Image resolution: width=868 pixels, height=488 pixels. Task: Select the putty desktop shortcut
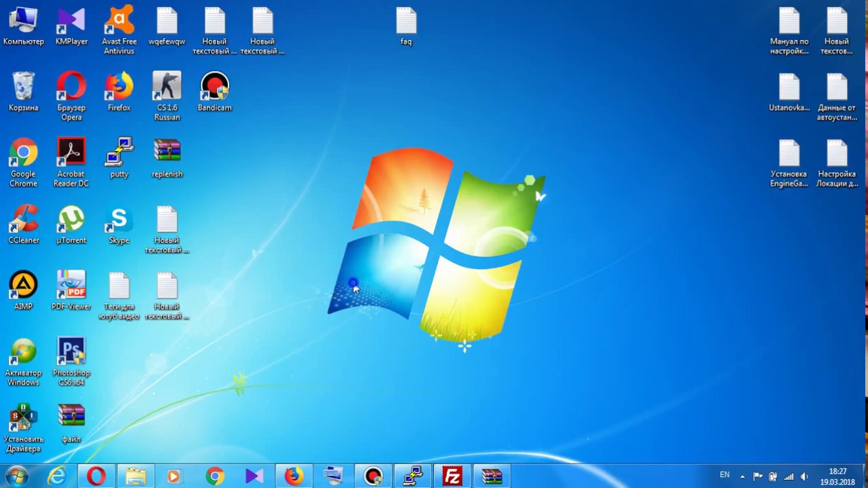[x=119, y=159]
